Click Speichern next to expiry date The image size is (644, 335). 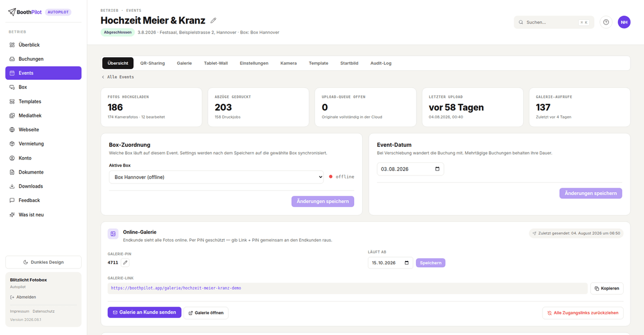click(430, 263)
